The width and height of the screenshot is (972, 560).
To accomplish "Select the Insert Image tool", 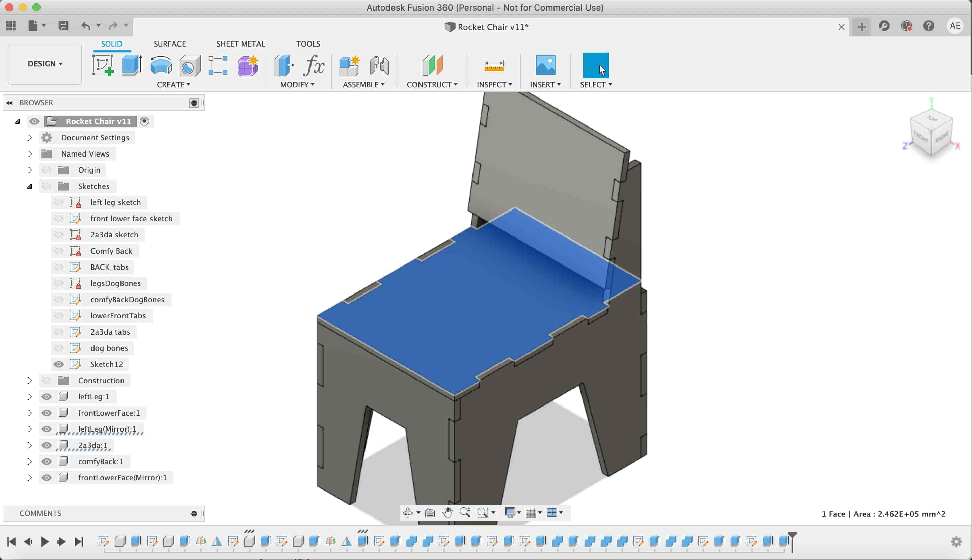I will click(545, 65).
